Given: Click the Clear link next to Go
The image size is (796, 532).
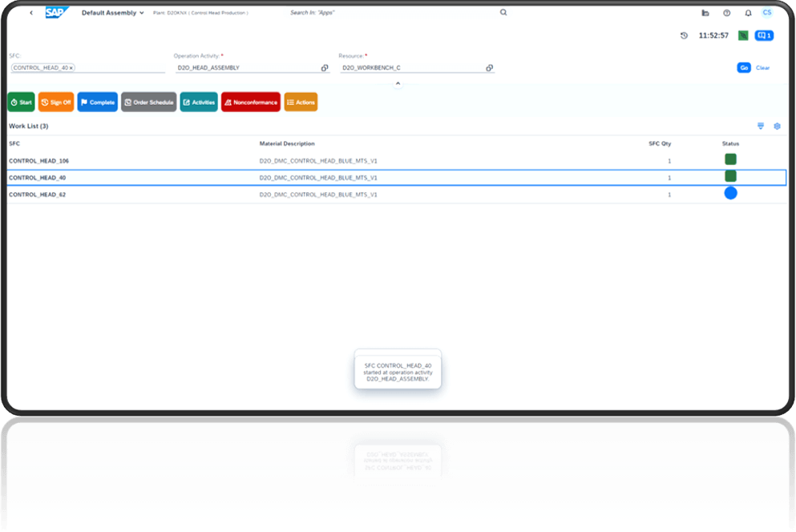Looking at the screenshot, I should point(762,67).
